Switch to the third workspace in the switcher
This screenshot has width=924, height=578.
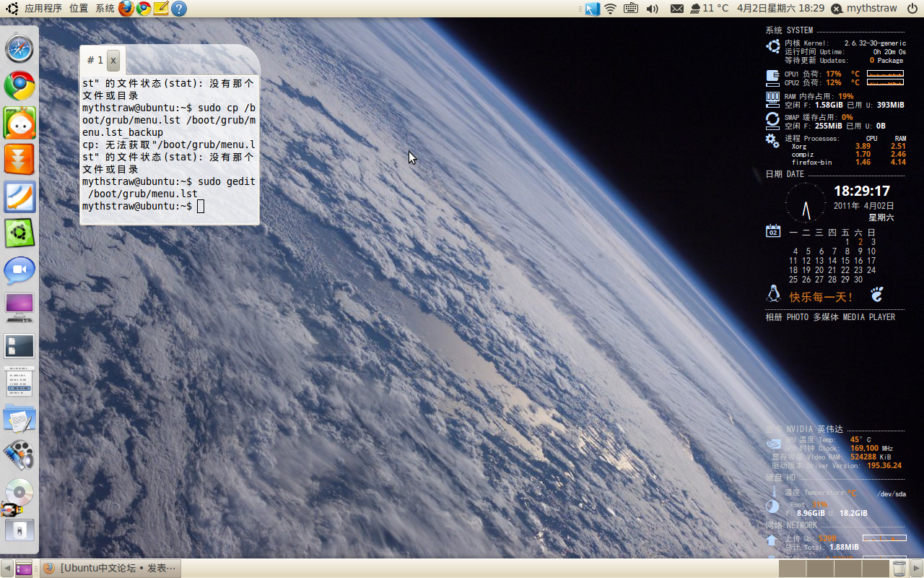tap(849, 568)
